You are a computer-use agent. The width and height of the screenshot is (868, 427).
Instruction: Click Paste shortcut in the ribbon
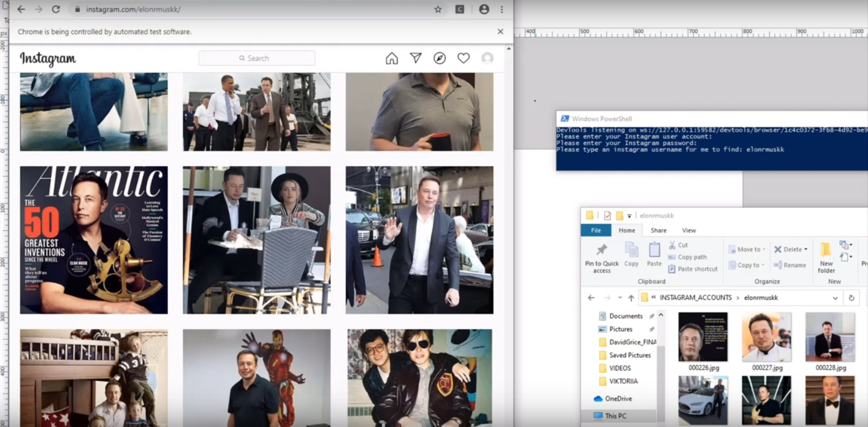coord(693,269)
